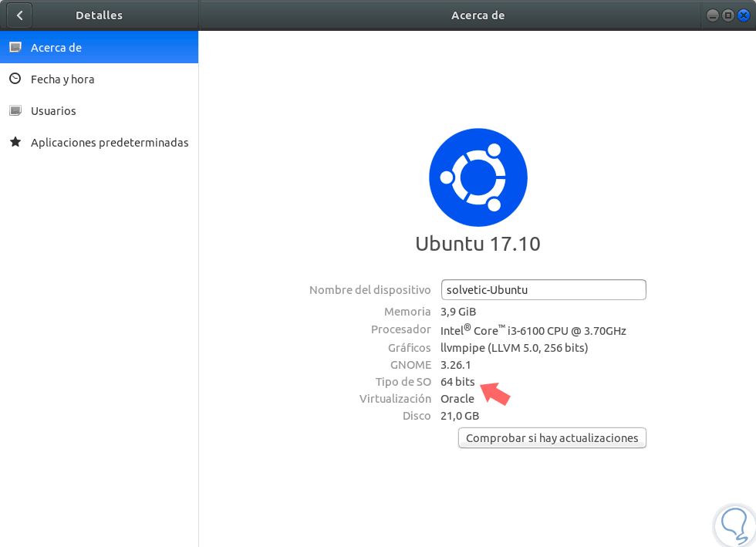This screenshot has height=547, width=756.
Task: Click the clock icon beside Fecha y hora
Action: pyautogui.click(x=15, y=79)
